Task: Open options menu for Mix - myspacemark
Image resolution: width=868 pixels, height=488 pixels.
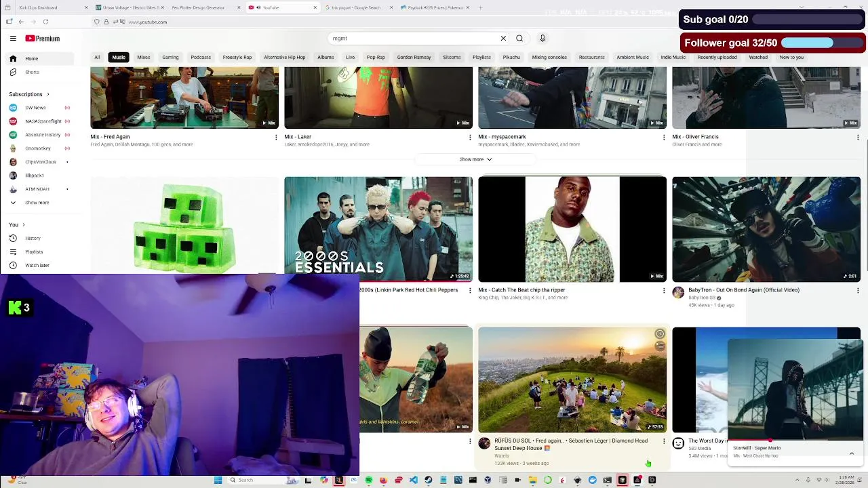Action: point(664,138)
